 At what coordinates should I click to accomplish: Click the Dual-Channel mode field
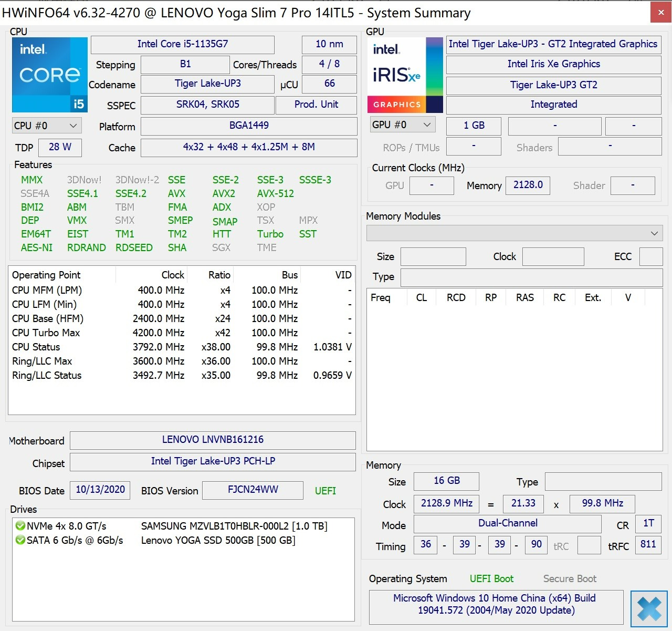508,524
